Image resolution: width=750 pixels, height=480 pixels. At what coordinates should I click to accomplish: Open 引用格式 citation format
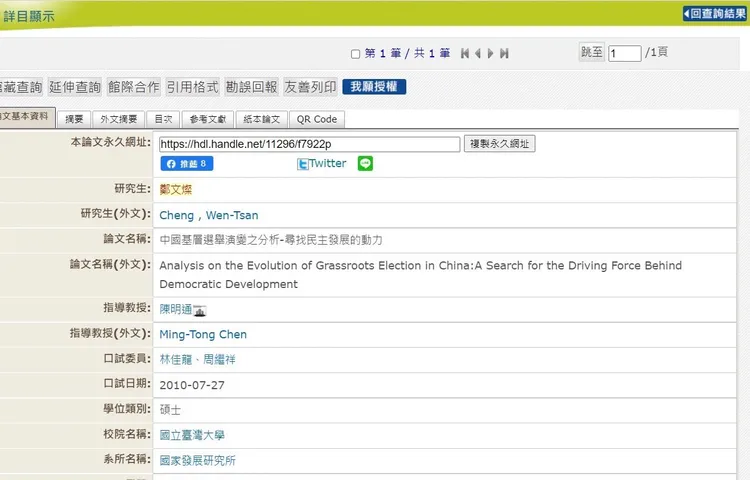point(192,87)
